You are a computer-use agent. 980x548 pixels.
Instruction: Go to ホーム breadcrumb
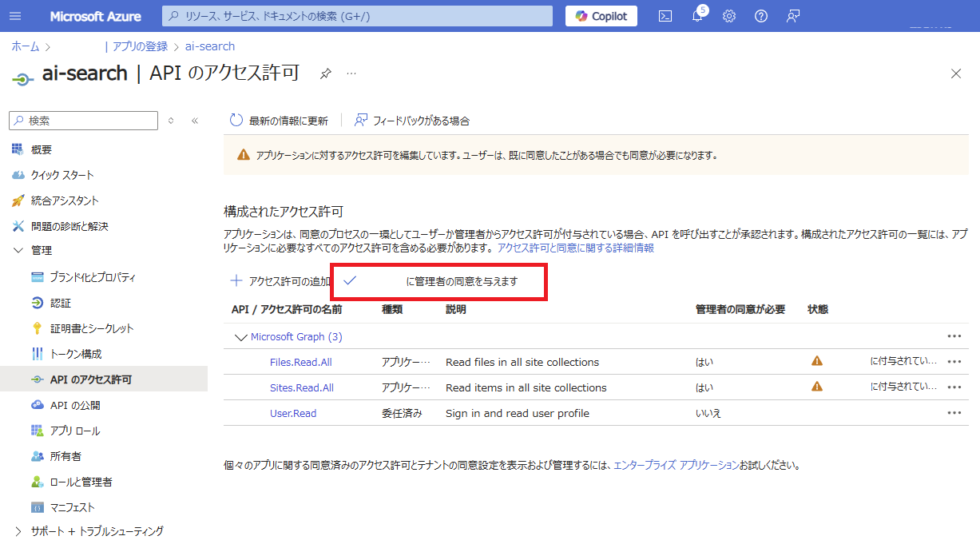(26, 46)
